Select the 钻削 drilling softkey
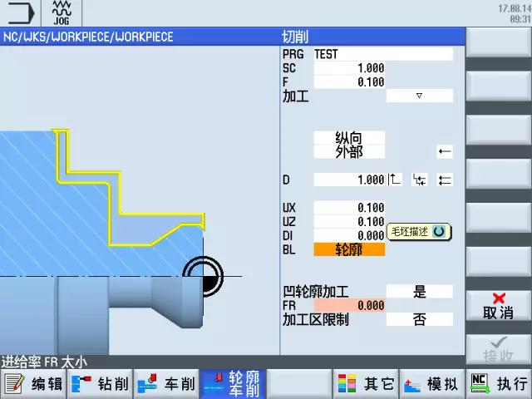The image size is (532, 399). tap(100, 384)
